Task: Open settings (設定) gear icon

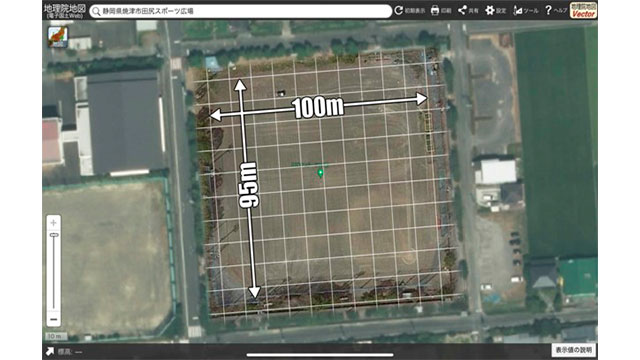Action: pos(490,11)
